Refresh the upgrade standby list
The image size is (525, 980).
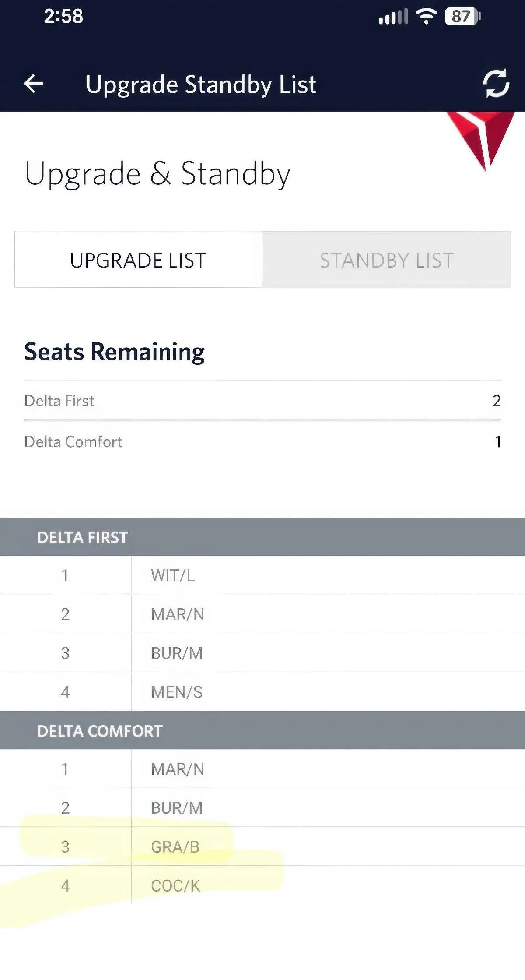click(496, 83)
